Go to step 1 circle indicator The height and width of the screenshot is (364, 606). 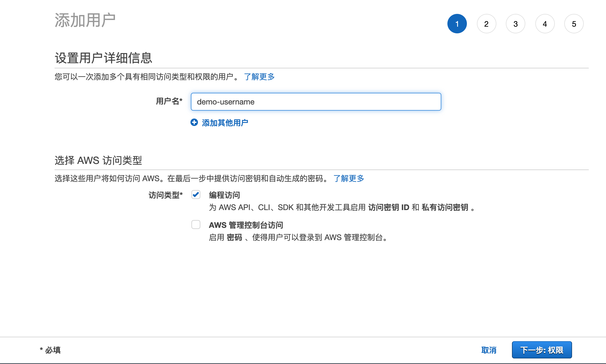point(457,24)
